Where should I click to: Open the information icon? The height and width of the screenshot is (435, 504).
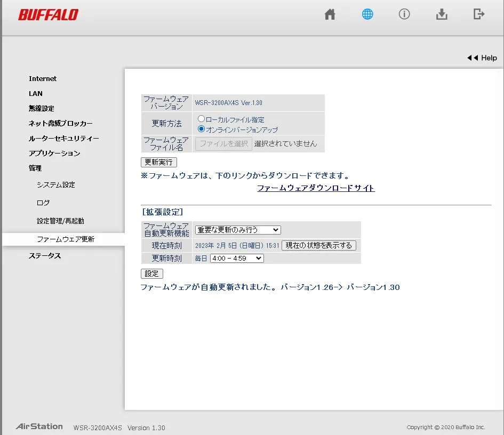404,14
